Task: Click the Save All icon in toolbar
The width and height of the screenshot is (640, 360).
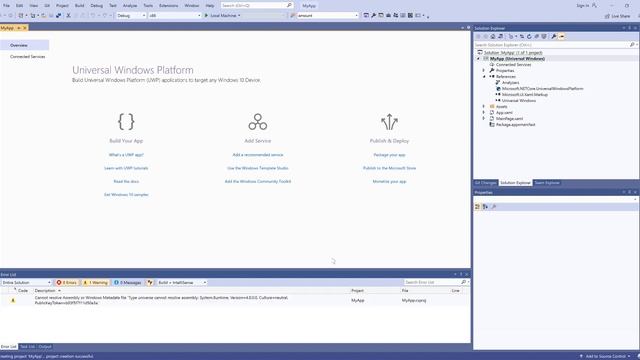Action: pyautogui.click(x=58, y=16)
